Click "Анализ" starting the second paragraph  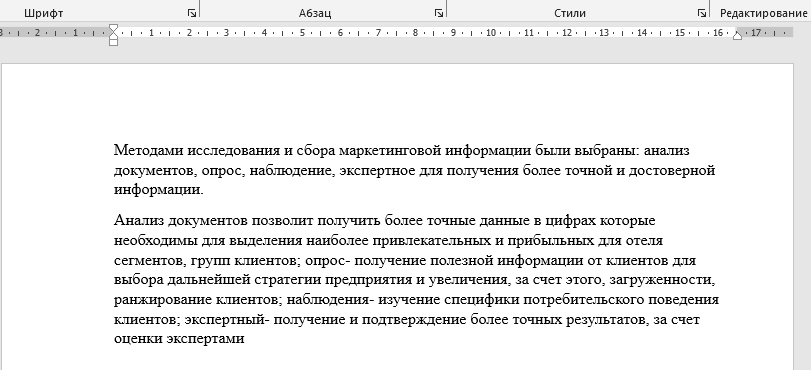click(139, 220)
